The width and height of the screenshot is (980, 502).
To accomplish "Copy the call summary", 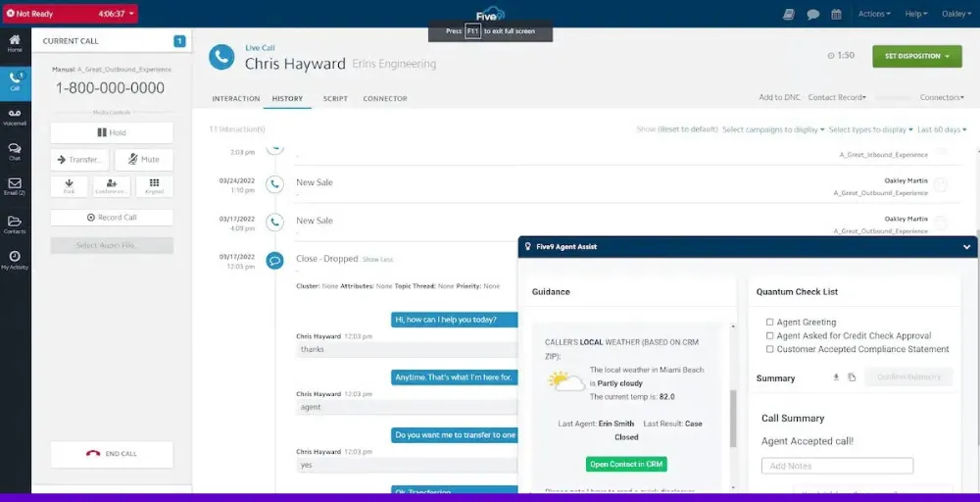I will coord(852,376).
